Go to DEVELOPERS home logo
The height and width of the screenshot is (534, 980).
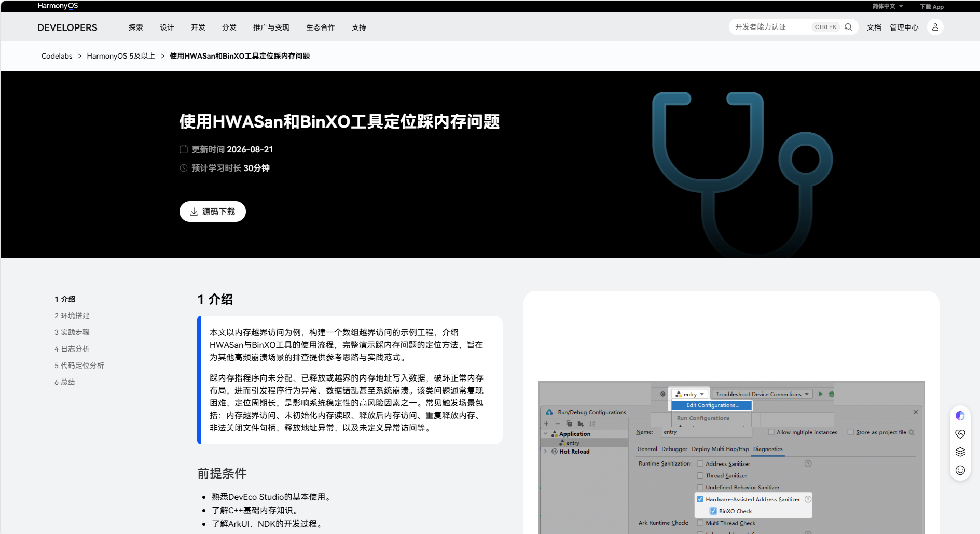tap(67, 27)
